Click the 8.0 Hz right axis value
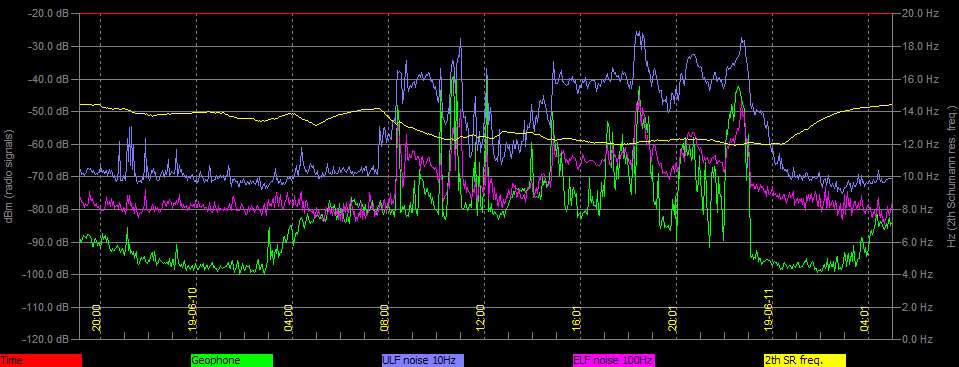The image size is (959, 367). 917,209
